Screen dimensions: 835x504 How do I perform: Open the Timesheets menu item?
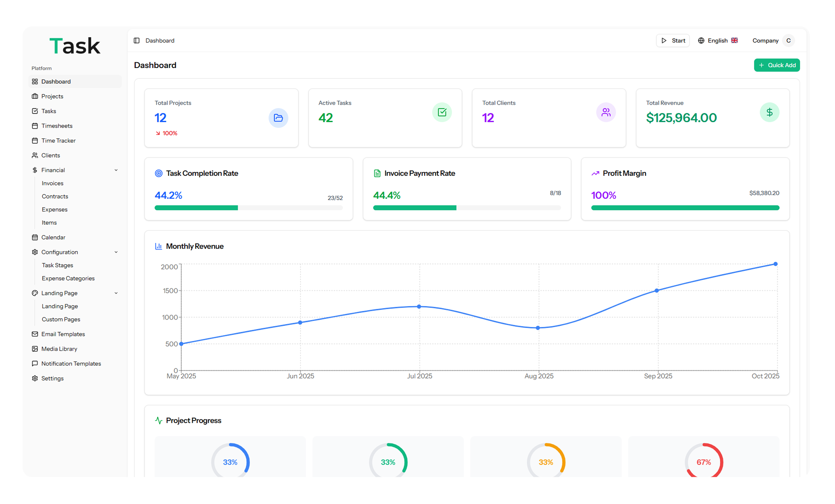coord(57,125)
